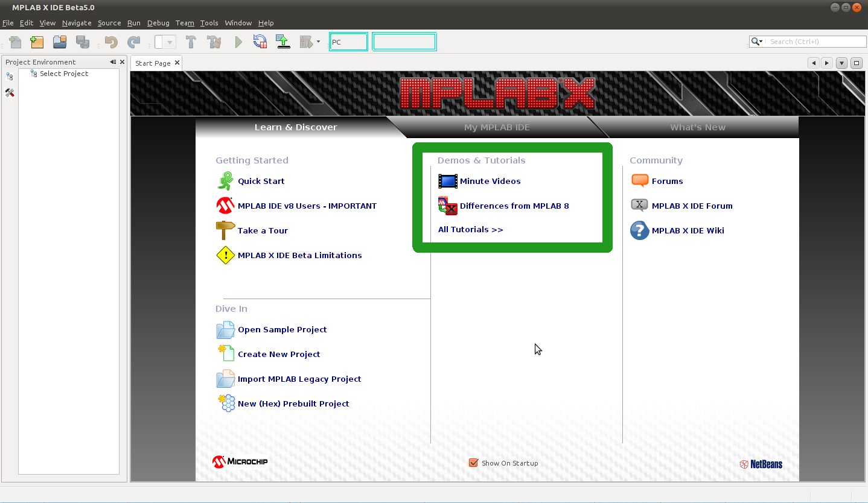Run the project with the green arrow icon
The width and height of the screenshot is (868, 503).
(237, 42)
